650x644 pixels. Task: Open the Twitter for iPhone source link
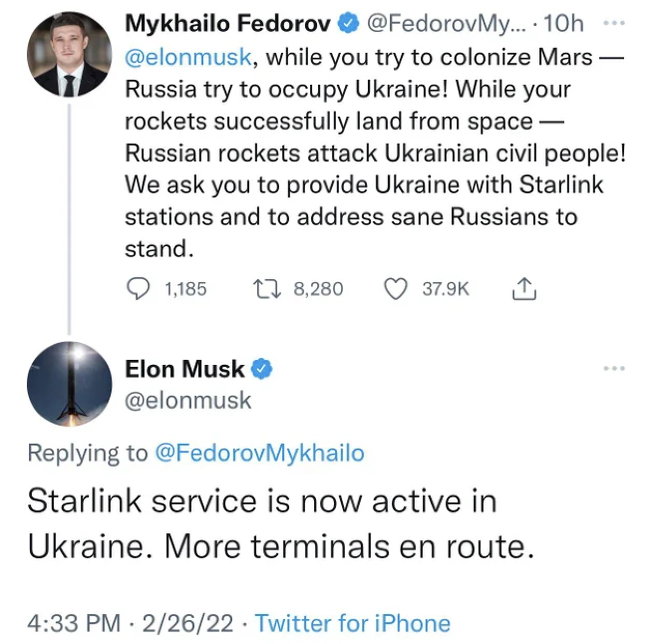pos(352,623)
